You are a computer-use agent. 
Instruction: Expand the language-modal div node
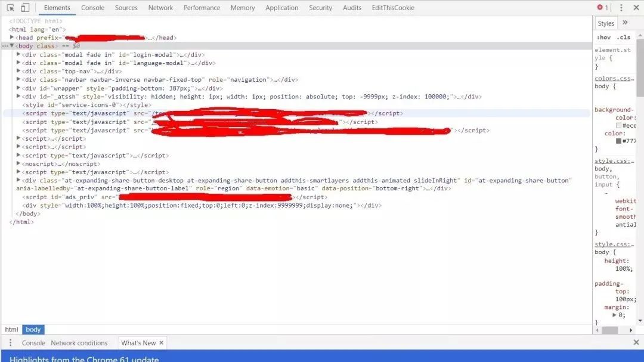pyautogui.click(x=18, y=63)
